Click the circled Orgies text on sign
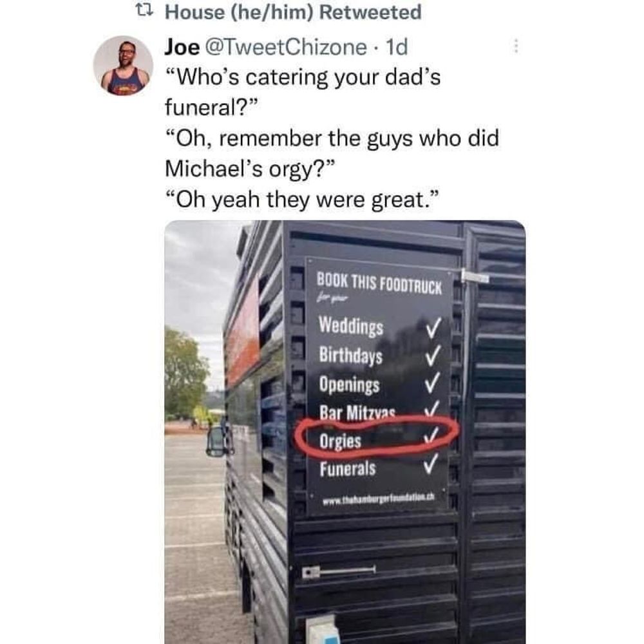Viewport: 644px width, 644px height. (x=340, y=442)
